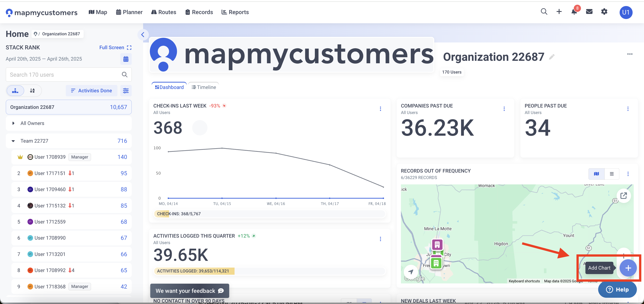Image resolution: width=644 pixels, height=304 pixels.
Task: Select User 1718368 Manager row
Action: click(x=71, y=287)
